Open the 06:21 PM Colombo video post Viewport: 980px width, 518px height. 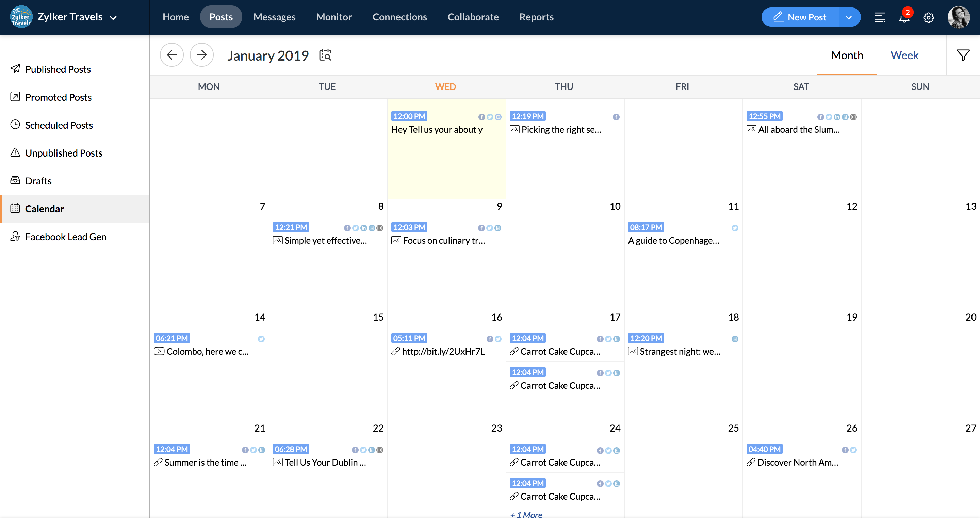207,351
